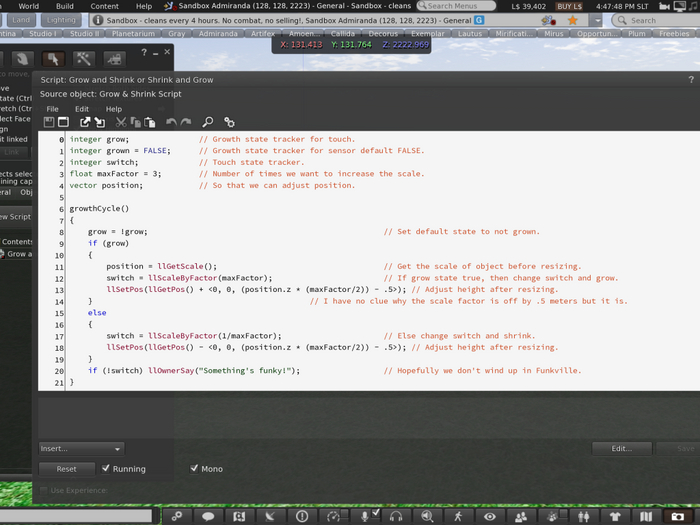700x525 pixels.
Task: Click the search magnifier icon in script toolbar
Action: (208, 122)
